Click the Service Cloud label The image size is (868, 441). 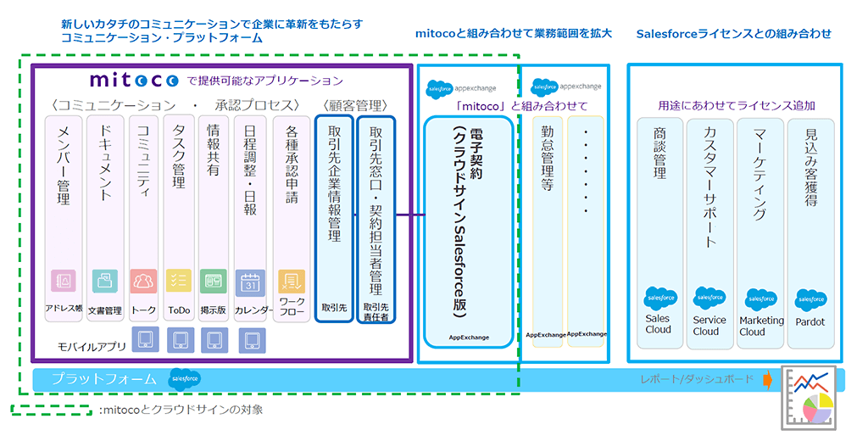pyautogui.click(x=709, y=326)
